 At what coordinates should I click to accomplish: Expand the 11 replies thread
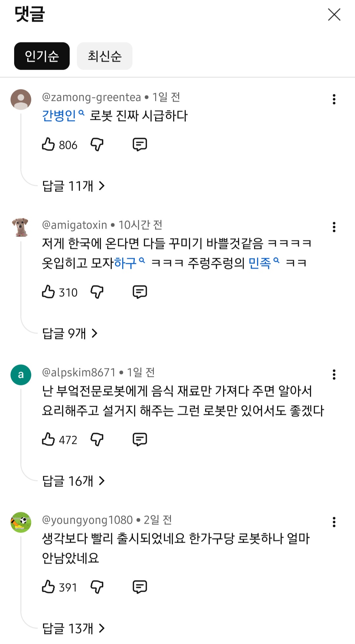pos(73,186)
